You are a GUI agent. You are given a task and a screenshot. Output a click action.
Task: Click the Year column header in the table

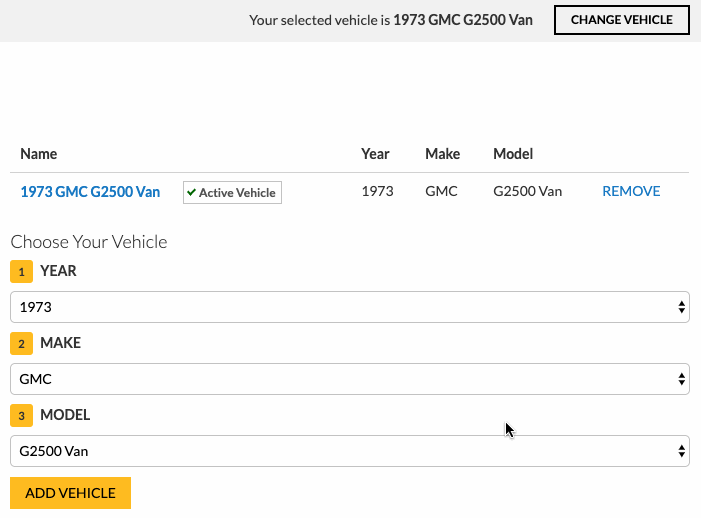click(375, 154)
